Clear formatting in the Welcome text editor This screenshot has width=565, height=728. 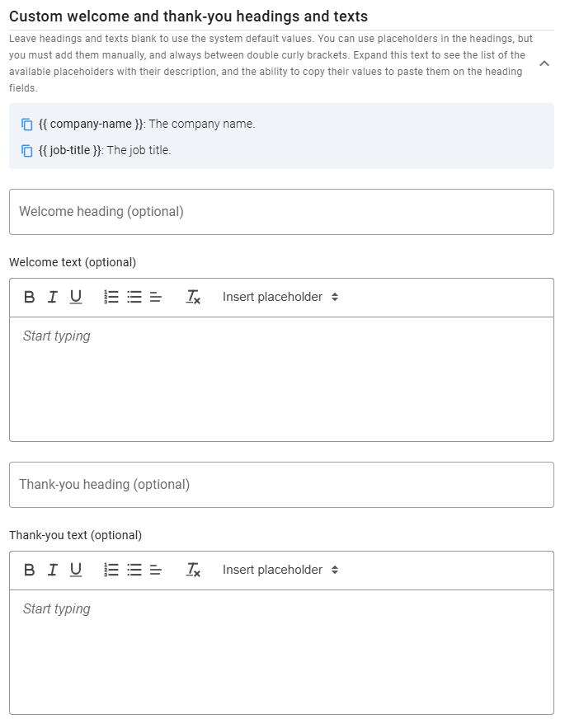click(x=193, y=297)
